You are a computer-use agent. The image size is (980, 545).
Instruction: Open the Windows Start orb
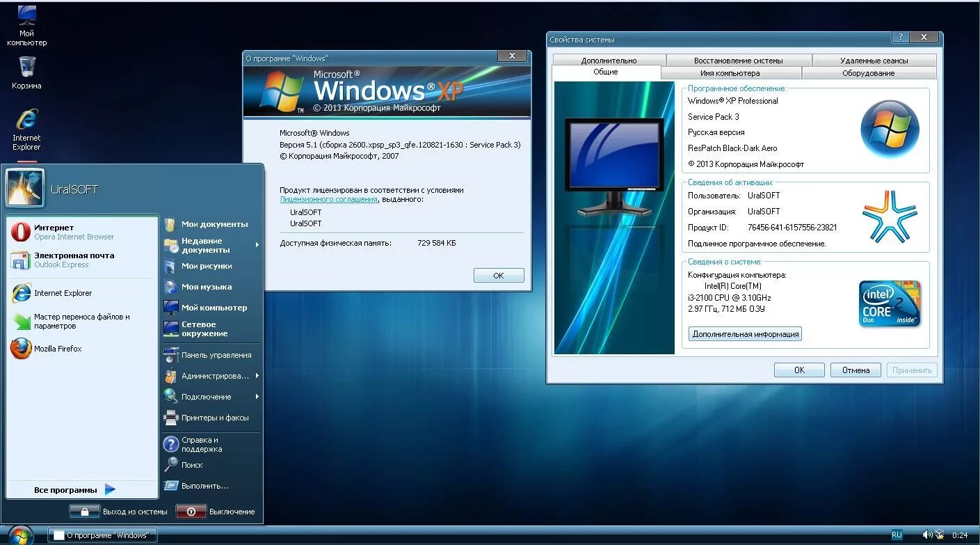tap(19, 535)
